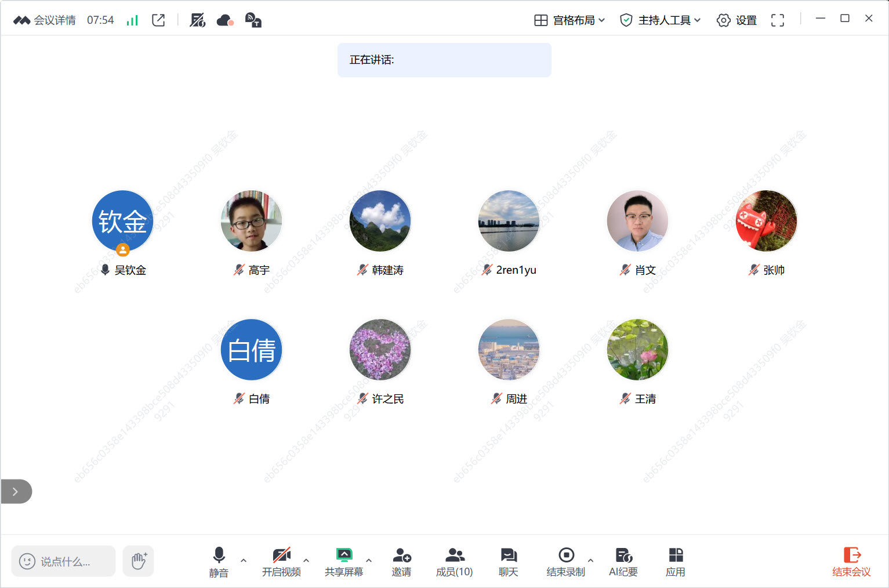The width and height of the screenshot is (889, 588).
Task: Open the grid layout (宫格布局) dropdown
Action: coord(569,20)
